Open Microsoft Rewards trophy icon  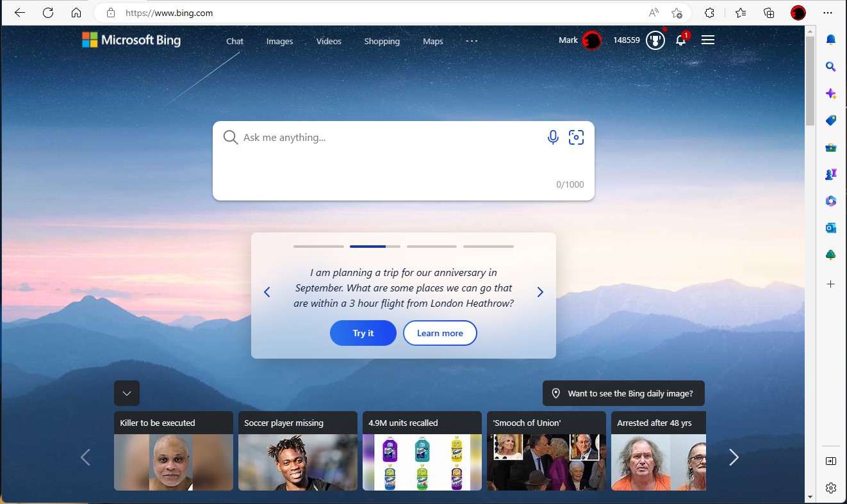(x=654, y=40)
